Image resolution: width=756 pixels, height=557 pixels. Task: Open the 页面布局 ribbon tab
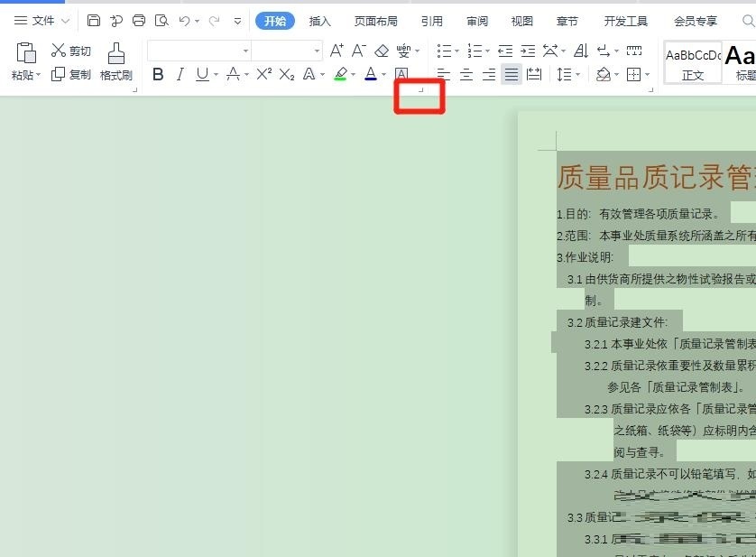click(376, 21)
